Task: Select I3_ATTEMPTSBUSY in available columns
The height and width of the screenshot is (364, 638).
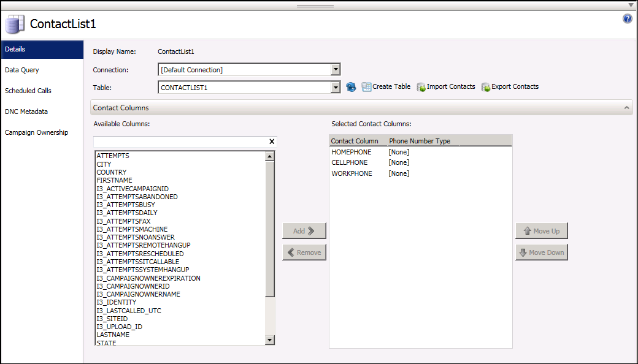Action: (x=127, y=205)
